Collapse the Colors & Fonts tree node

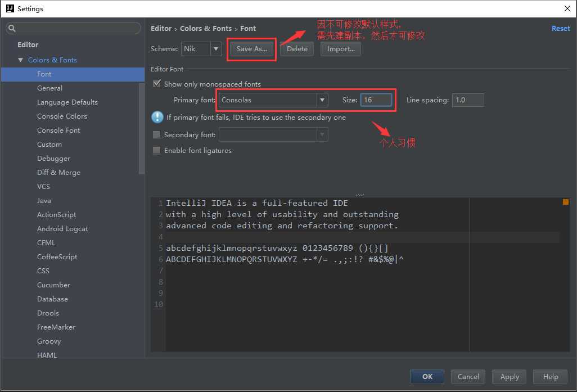point(21,60)
